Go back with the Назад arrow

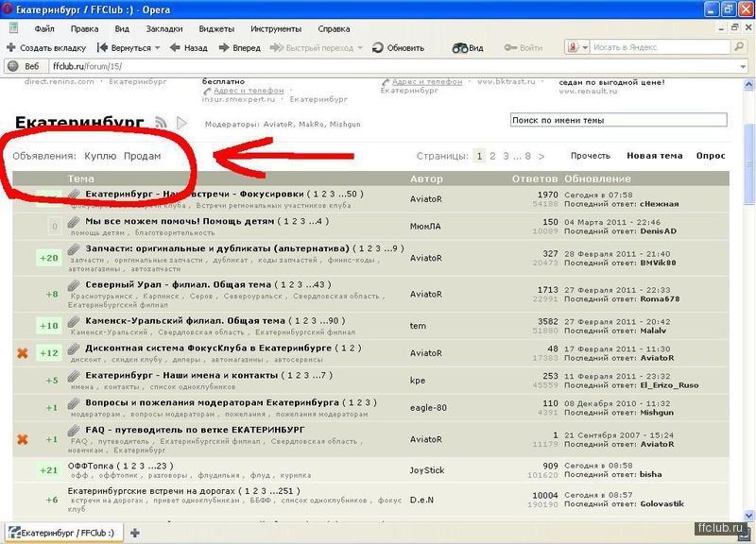point(175,47)
